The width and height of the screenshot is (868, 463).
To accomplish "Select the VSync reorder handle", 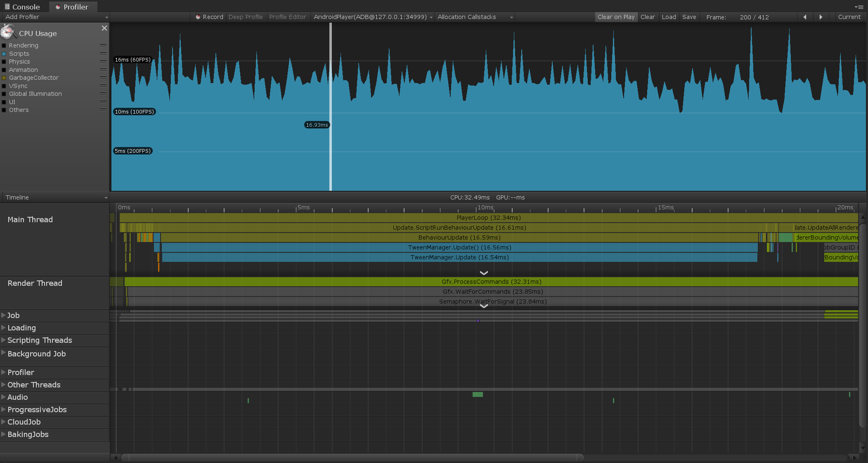I will 103,86.
